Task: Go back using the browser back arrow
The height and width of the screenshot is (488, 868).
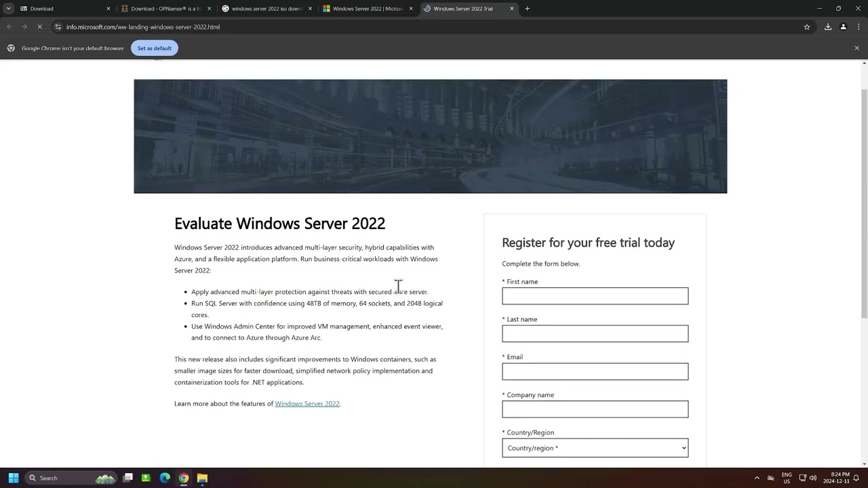Action: 9,27
